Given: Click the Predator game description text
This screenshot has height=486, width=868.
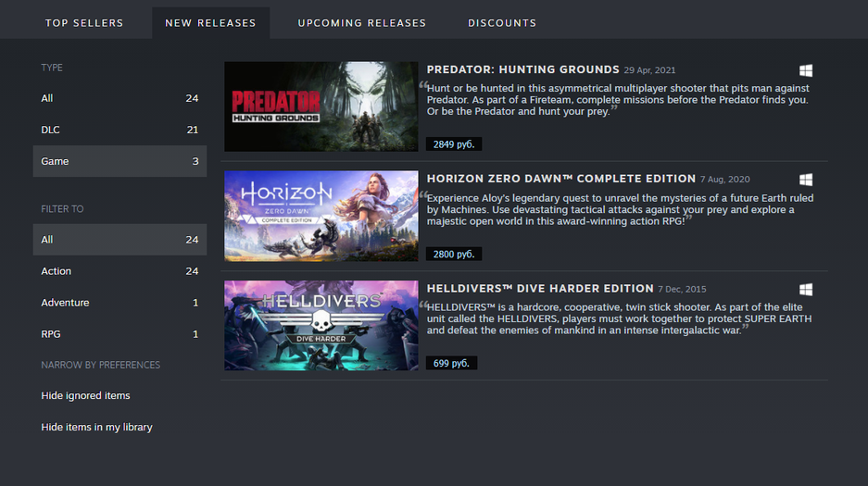Looking at the screenshot, I should pos(616,100).
